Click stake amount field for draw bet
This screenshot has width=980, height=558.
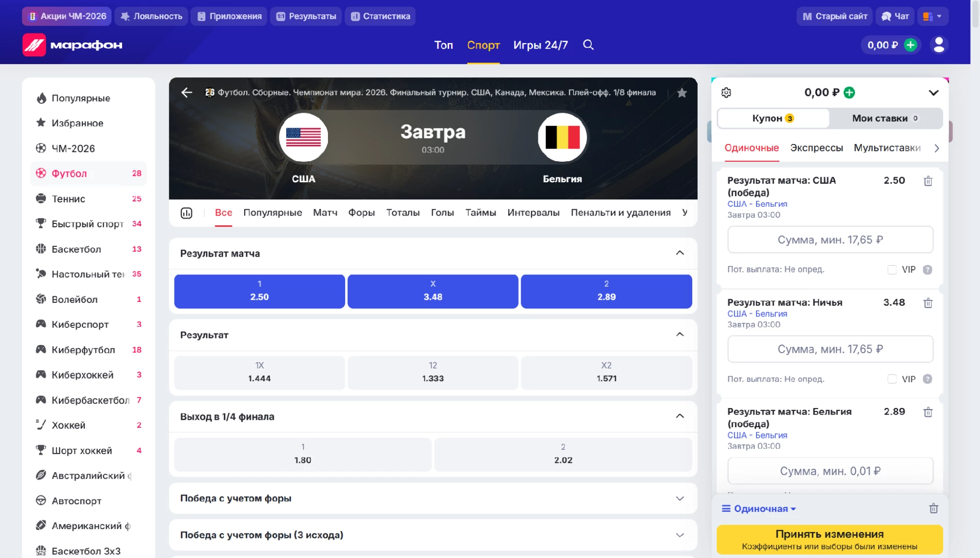click(830, 349)
